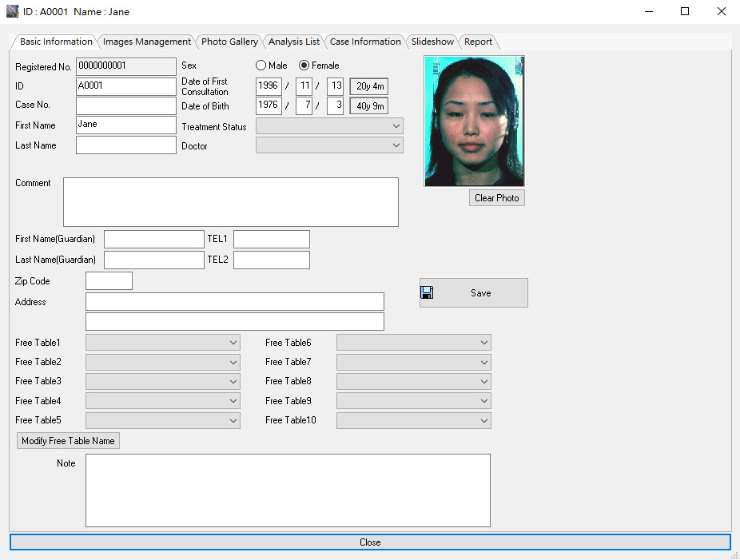Click the birth month field 7
The image size is (740, 560).
304,105
